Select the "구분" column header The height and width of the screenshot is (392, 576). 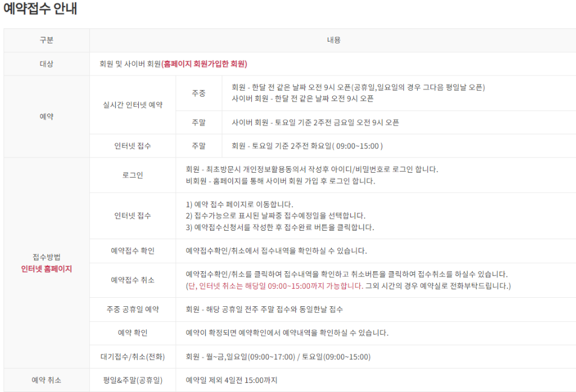tap(46, 40)
